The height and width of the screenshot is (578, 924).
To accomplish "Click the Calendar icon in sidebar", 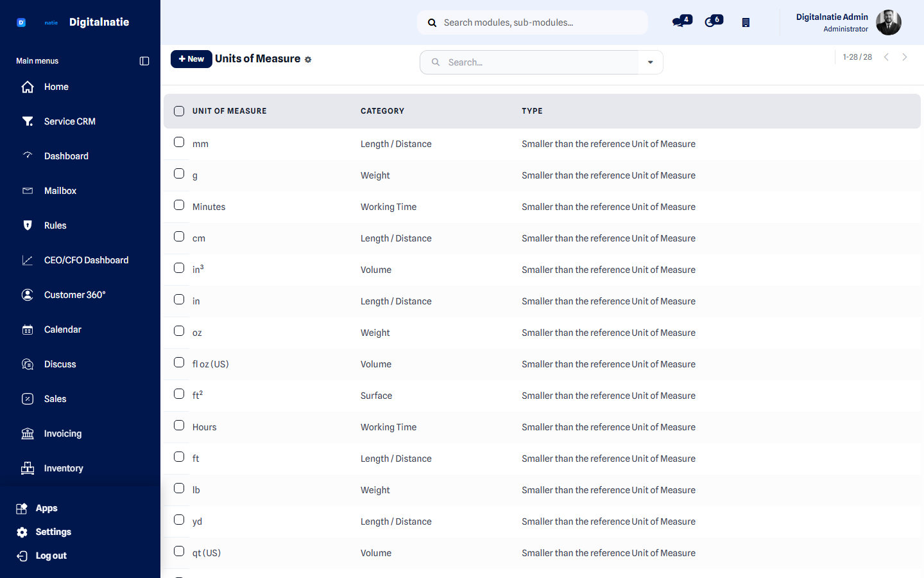I will click(28, 329).
